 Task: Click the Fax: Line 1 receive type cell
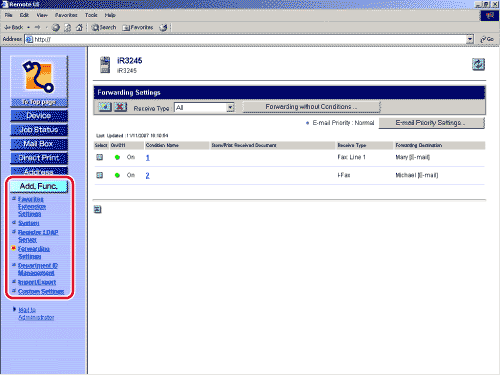[x=352, y=157]
